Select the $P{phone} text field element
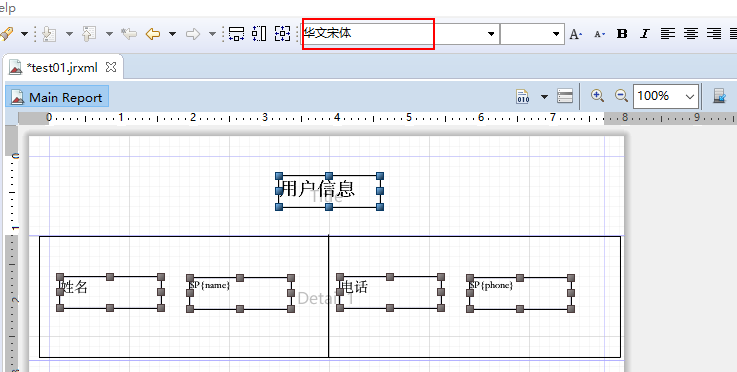The height and width of the screenshot is (372, 737). coord(520,293)
